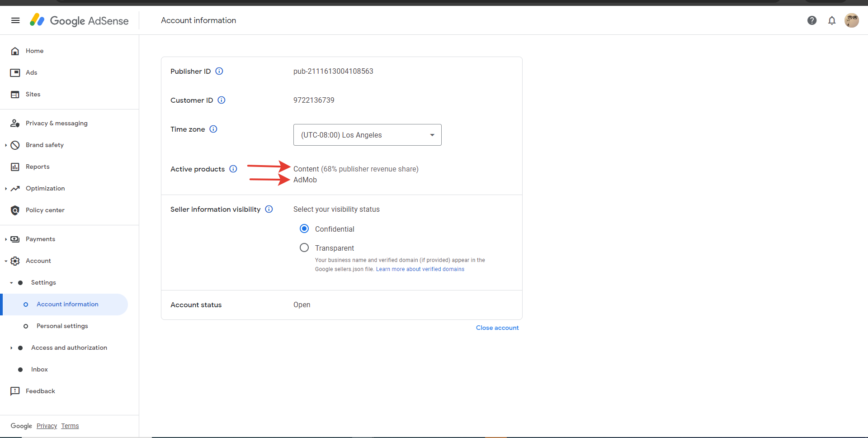The image size is (868, 438).
Task: Click the Customer ID info icon
Action: click(222, 100)
